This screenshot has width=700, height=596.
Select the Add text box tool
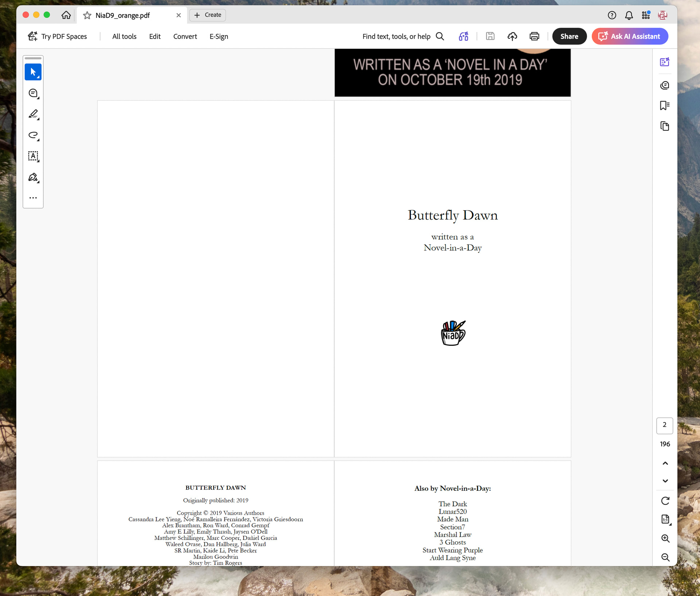click(33, 156)
